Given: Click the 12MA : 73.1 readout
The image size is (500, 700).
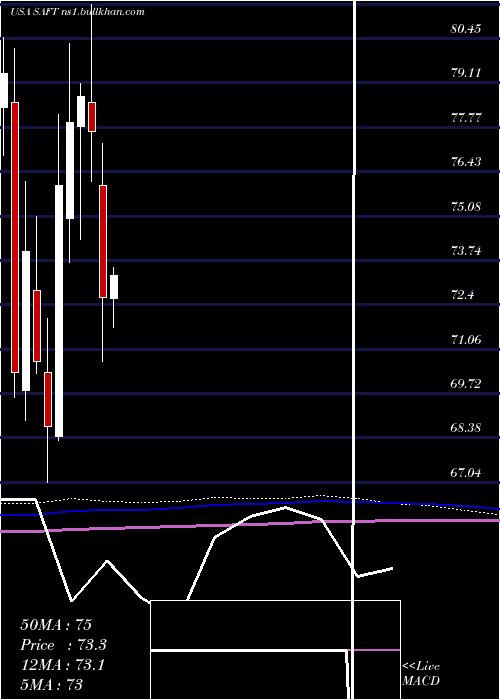Looking at the screenshot, I should pos(62,665).
